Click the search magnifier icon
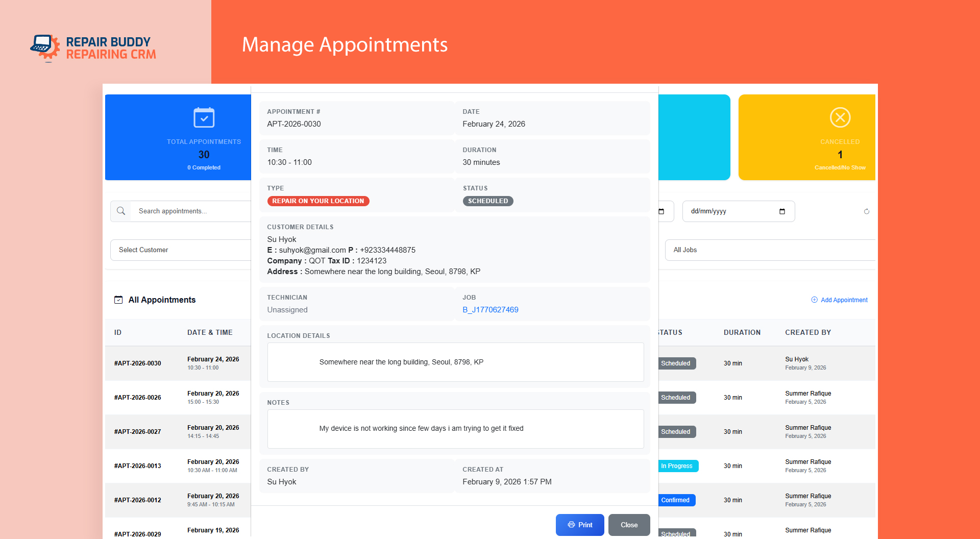The height and width of the screenshot is (539, 980). coord(121,211)
